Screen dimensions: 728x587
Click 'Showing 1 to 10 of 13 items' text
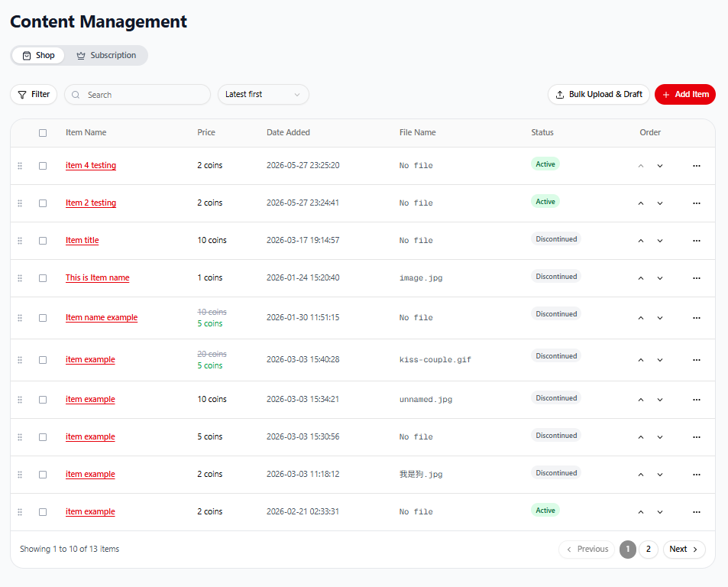point(70,549)
